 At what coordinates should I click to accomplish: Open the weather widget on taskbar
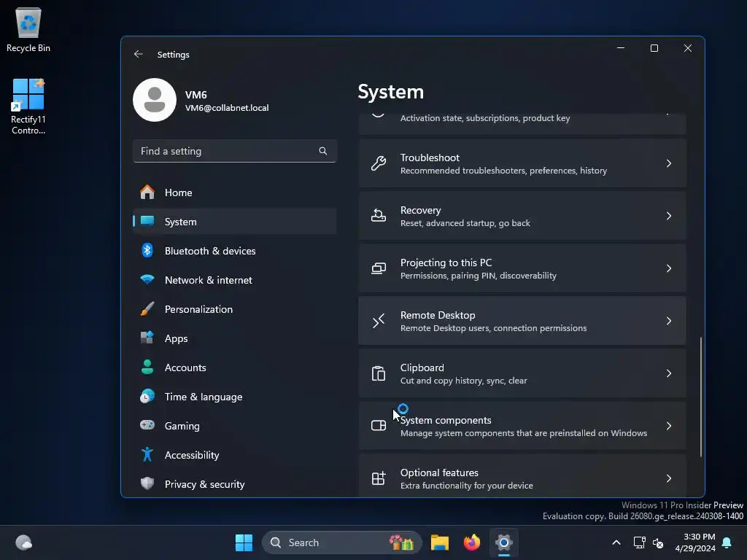(x=23, y=542)
